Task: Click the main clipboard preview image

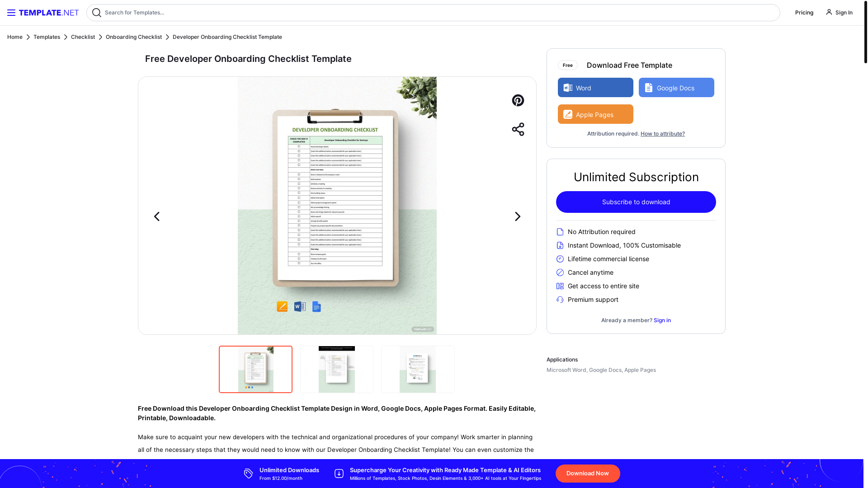Action: point(337,206)
